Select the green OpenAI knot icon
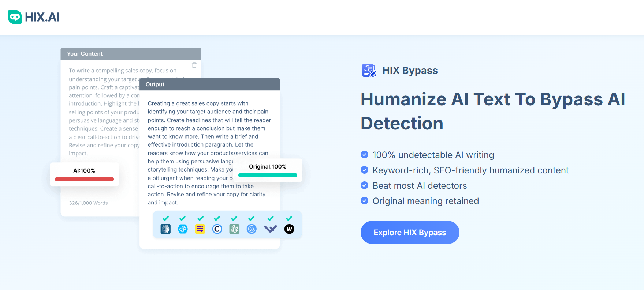The width and height of the screenshot is (644, 290). click(234, 229)
